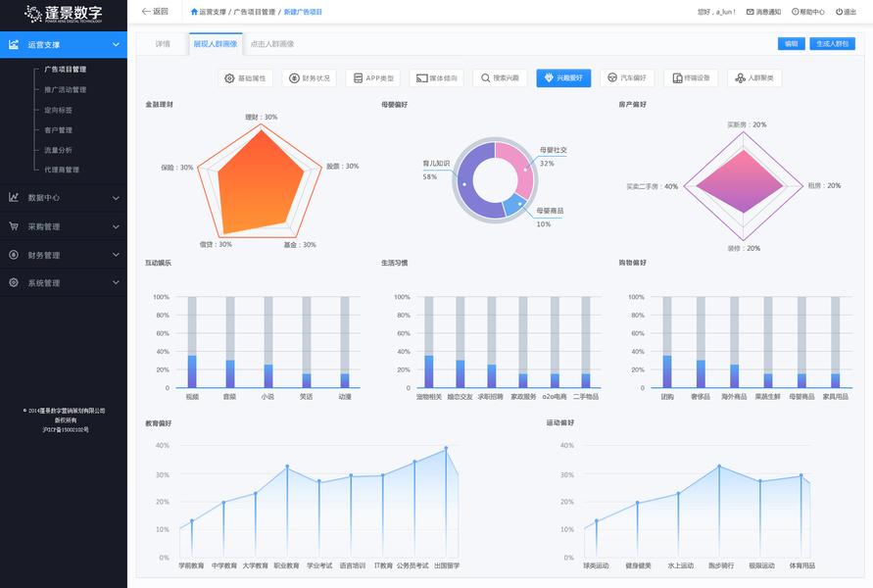Click the 跑步骑行 peak data point

coord(719,466)
